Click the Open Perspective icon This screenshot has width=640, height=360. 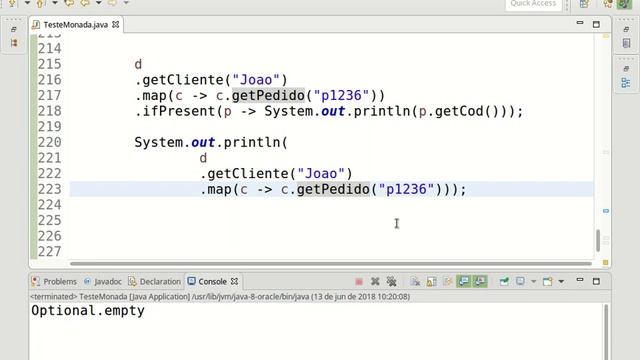(584, 4)
